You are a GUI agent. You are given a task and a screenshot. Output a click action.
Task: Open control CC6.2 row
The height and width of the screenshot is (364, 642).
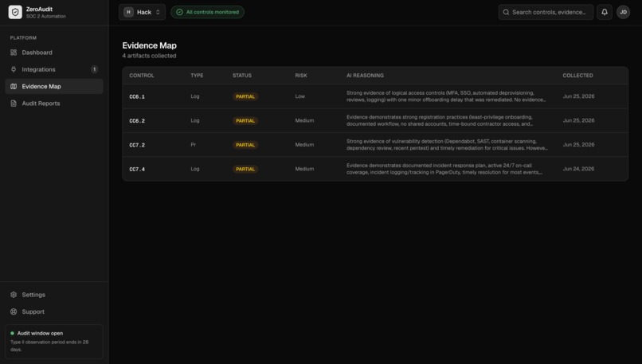tap(375, 120)
